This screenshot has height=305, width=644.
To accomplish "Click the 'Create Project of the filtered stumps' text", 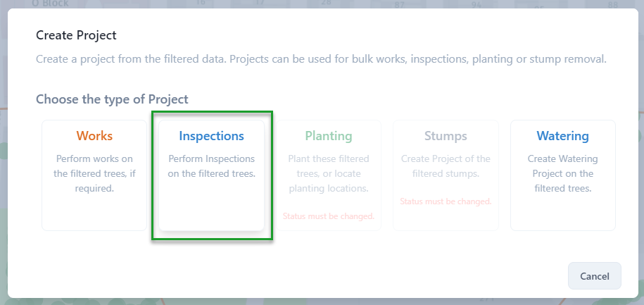I will (446, 166).
